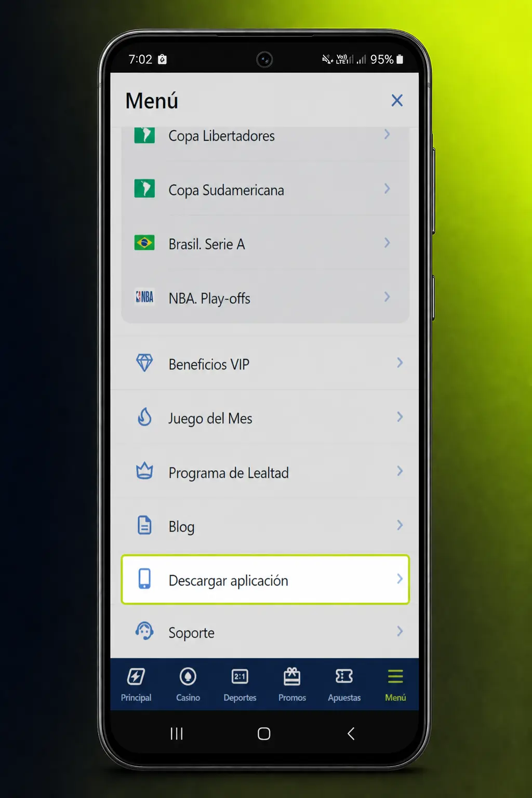Tap the document icon beside Blog
Viewport: 532px width, 798px height.
coord(144,525)
